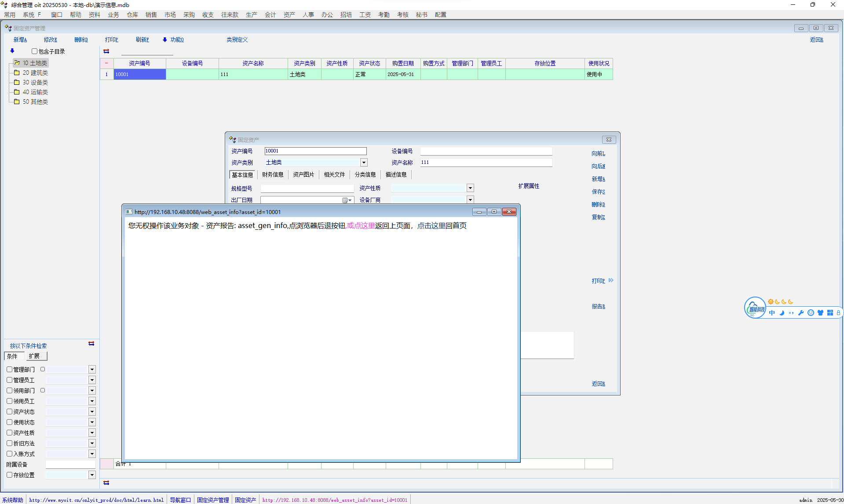This screenshot has width=844, height=504.
Task: Click the shirt skin icon in IME toolbar
Action: pyautogui.click(x=820, y=313)
